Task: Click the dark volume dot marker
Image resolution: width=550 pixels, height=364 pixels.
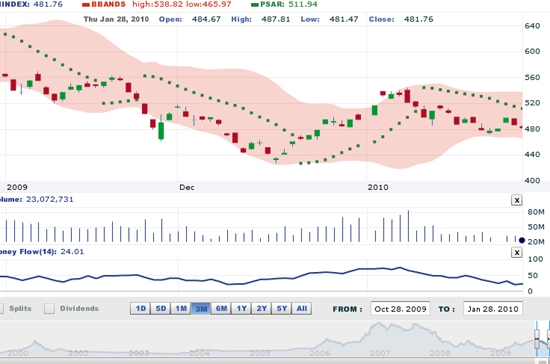Action: coord(522,241)
